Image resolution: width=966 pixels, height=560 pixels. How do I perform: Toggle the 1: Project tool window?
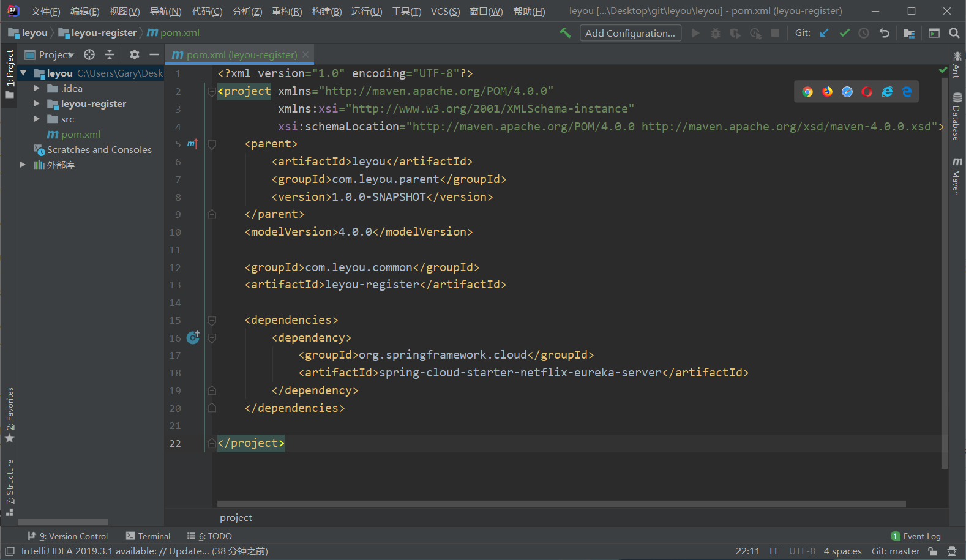click(9, 74)
